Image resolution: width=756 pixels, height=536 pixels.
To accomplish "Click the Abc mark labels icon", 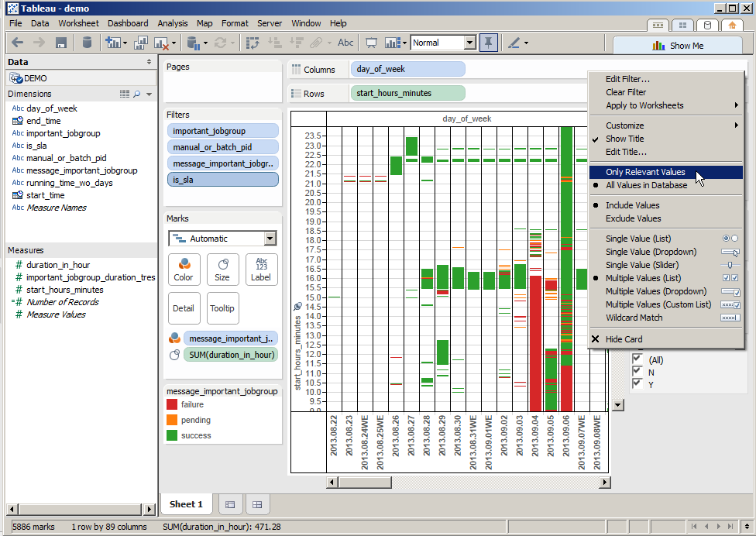I will [x=345, y=43].
